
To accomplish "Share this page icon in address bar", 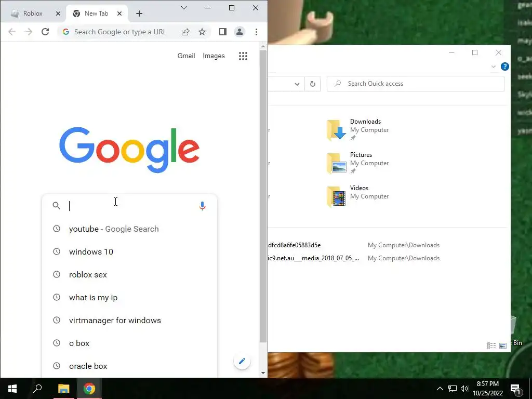I will pyautogui.click(x=185, y=32).
